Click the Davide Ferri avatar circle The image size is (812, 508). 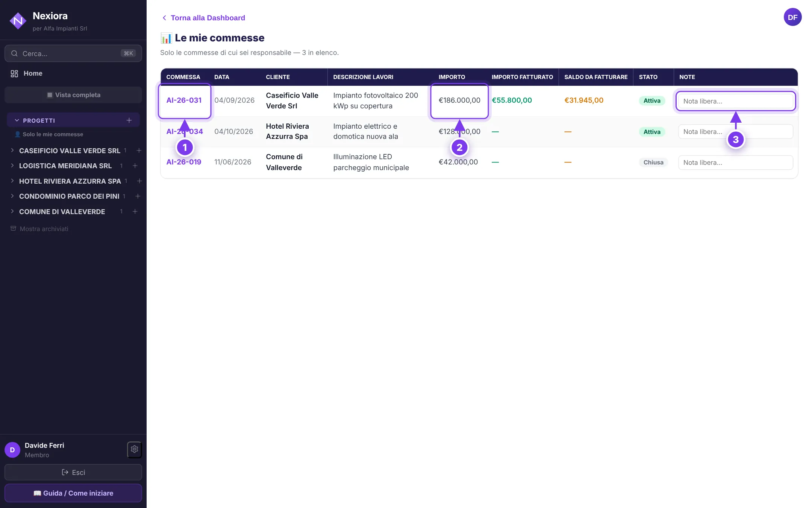pyautogui.click(x=12, y=450)
